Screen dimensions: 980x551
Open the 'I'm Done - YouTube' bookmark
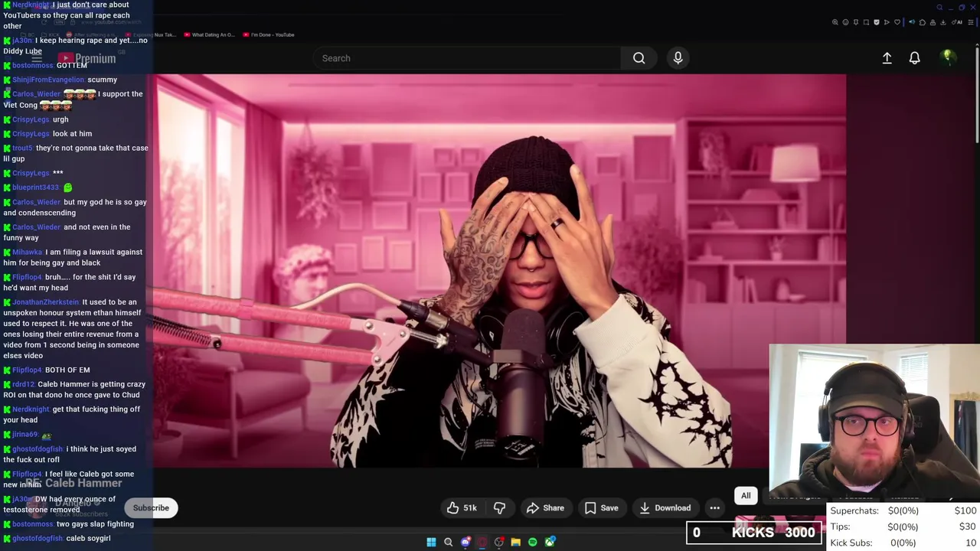pos(268,34)
